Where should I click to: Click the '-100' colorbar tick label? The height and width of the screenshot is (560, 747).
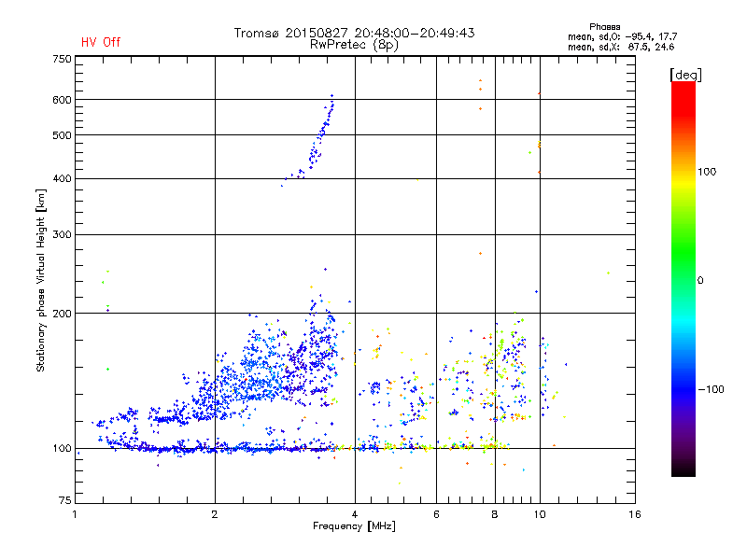coord(711,389)
